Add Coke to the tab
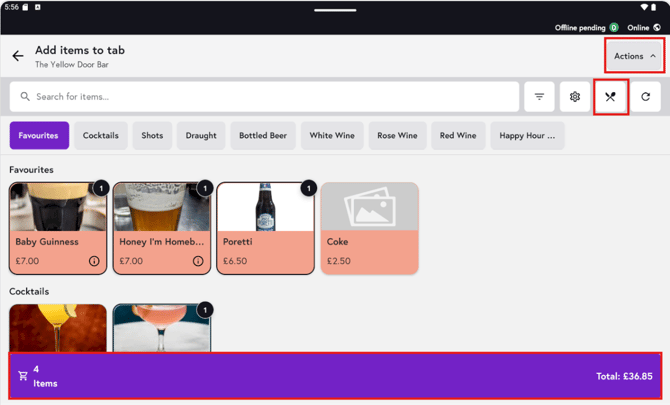This screenshot has width=670, height=405. click(x=369, y=228)
